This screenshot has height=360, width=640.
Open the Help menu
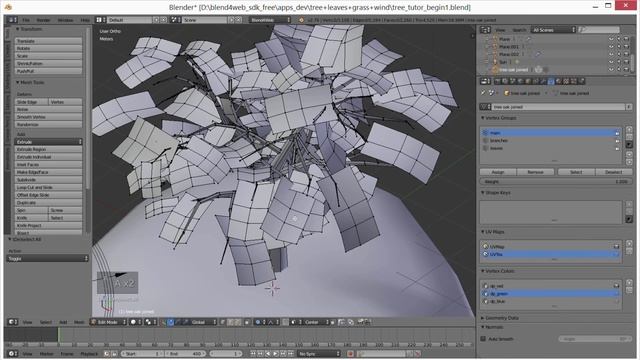(x=85, y=20)
